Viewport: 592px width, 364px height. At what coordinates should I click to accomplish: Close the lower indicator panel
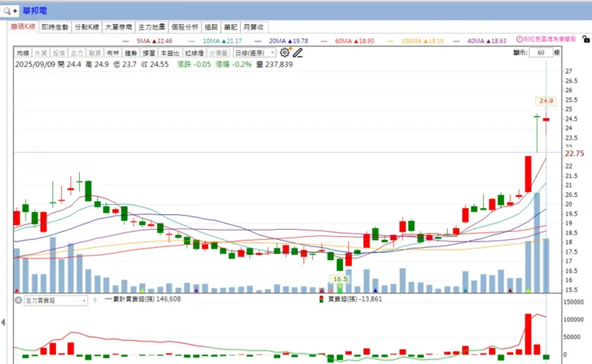pos(18,300)
